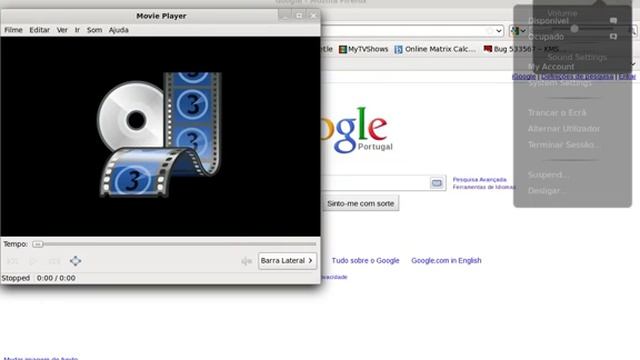Image resolution: width=640 pixels, height=360 pixels.
Task: Click the speaker volume icon in Movie Player
Action: tap(246, 261)
